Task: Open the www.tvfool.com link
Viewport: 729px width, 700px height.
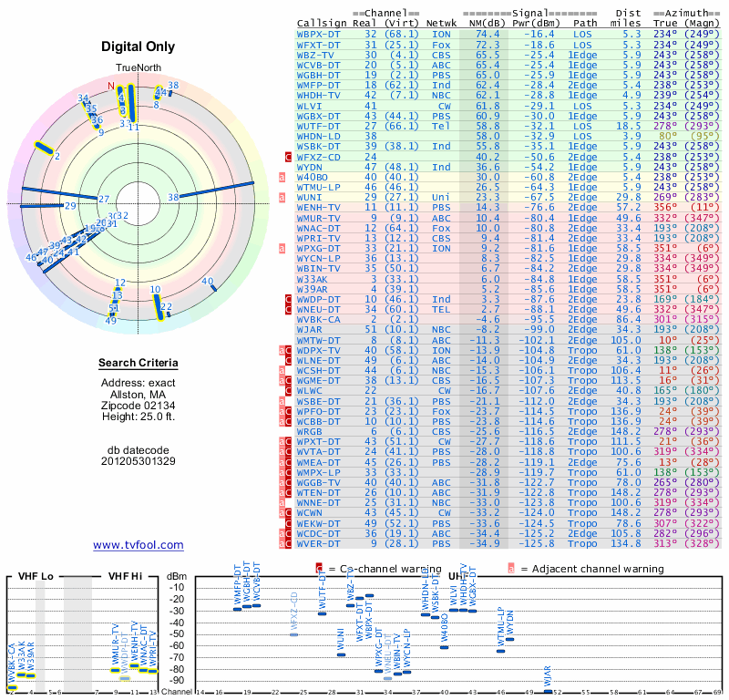Action: pyautogui.click(x=139, y=545)
